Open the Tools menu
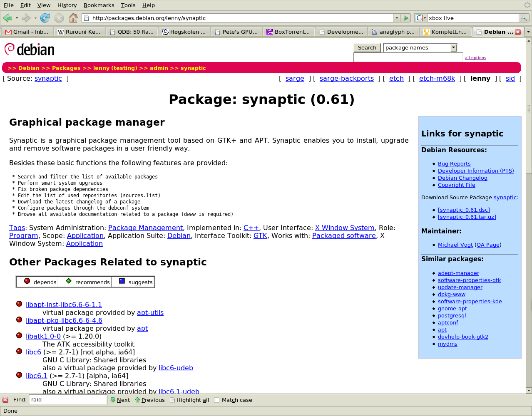The height and width of the screenshot is (416, 532). pos(128,5)
